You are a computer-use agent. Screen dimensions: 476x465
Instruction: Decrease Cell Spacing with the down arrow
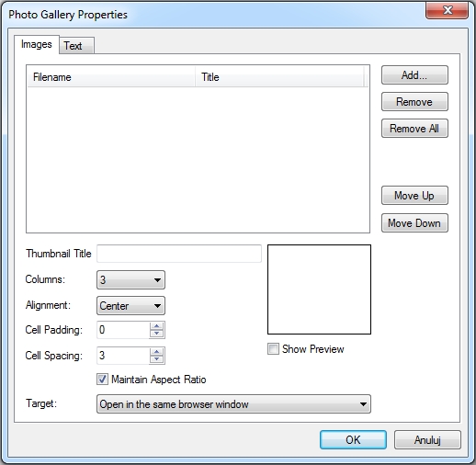click(157, 359)
